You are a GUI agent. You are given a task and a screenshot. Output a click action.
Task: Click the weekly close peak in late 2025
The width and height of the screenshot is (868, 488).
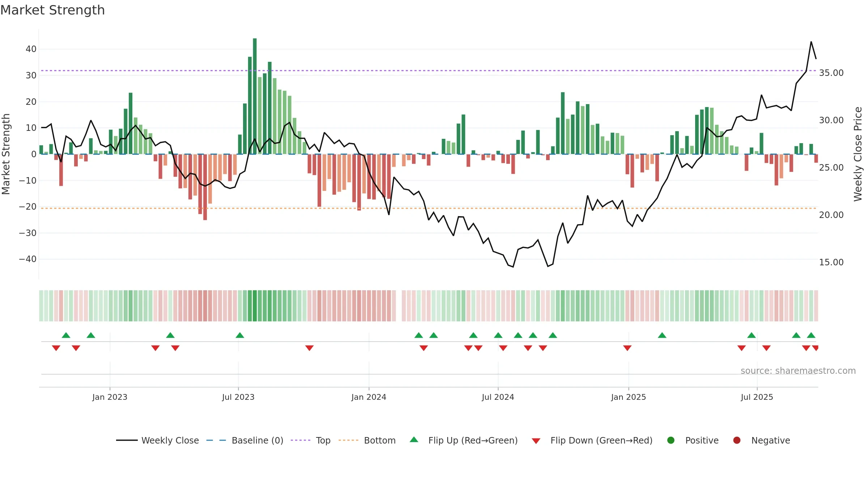coord(811,42)
